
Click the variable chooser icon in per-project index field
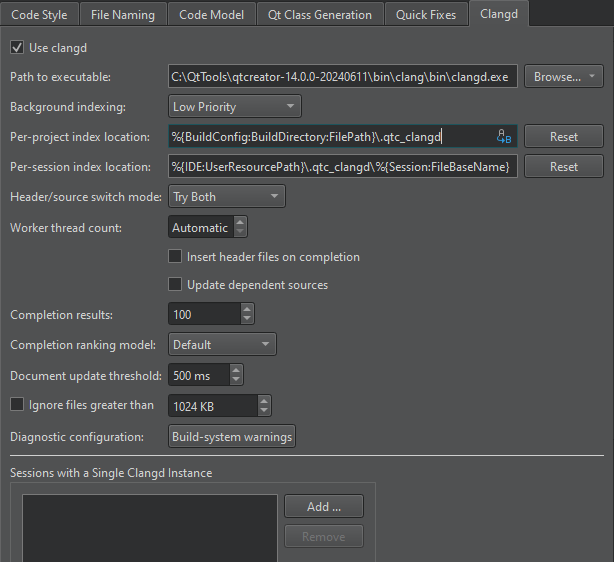tap(505, 137)
